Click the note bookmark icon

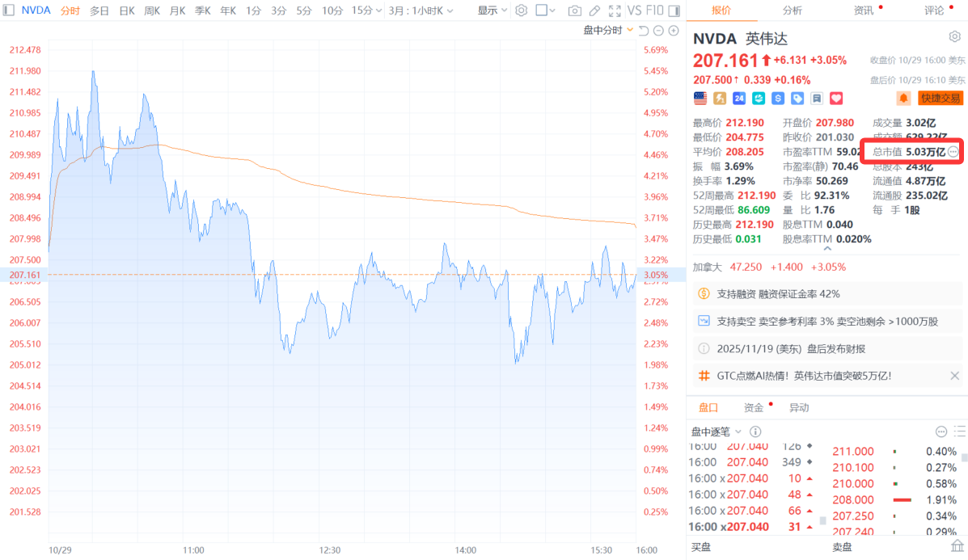click(x=817, y=98)
